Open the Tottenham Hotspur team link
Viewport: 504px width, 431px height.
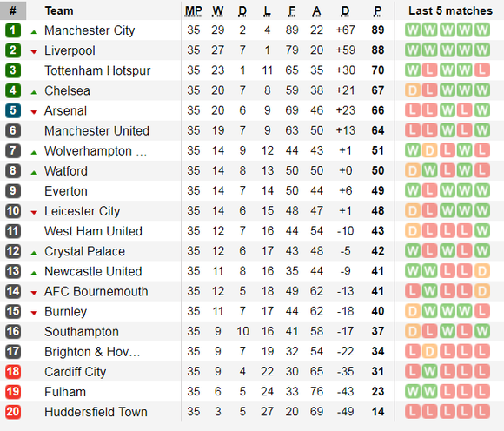click(x=97, y=70)
